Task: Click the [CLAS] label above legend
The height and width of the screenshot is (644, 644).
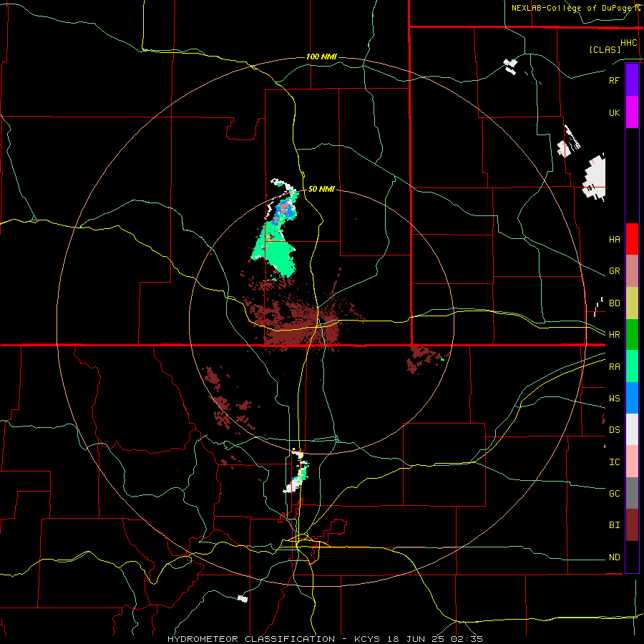Action: pyautogui.click(x=605, y=49)
